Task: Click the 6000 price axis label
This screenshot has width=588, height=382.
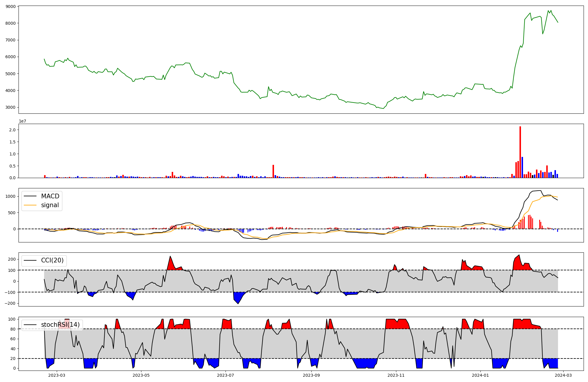Action: click(11, 57)
